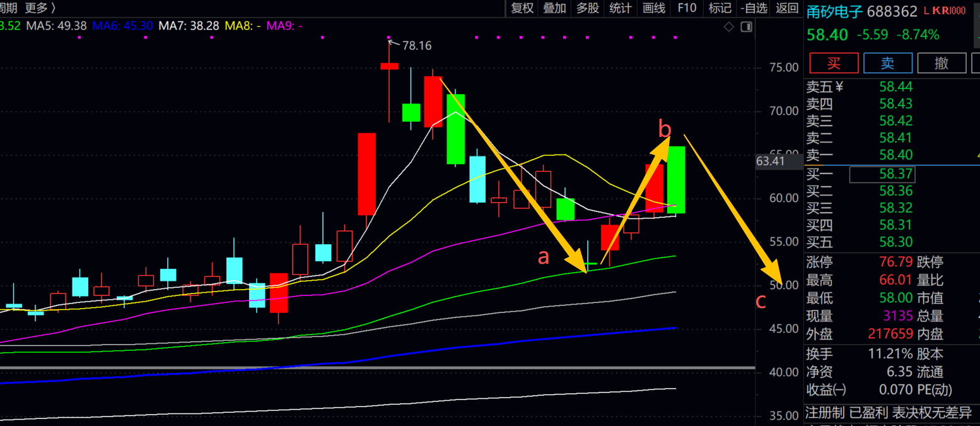Click the MA7: 38.28 indicator label
Screen dimensions: 980x426
189,26
